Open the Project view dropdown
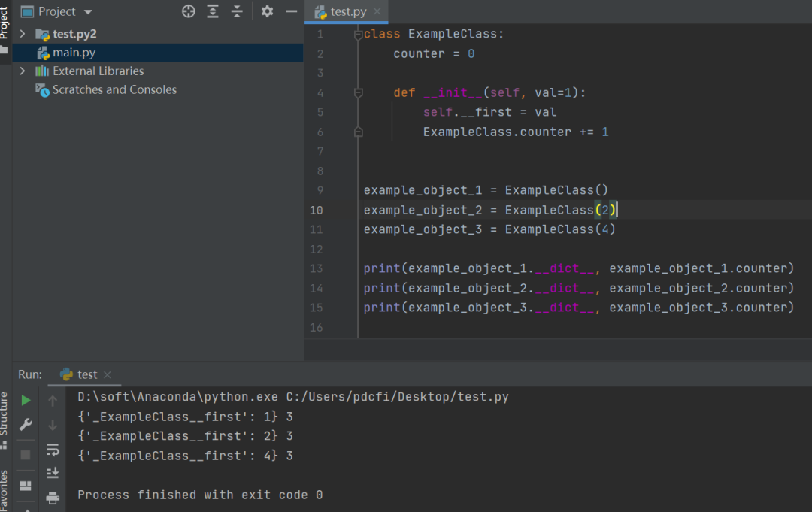This screenshot has height=512, width=812. pos(88,12)
